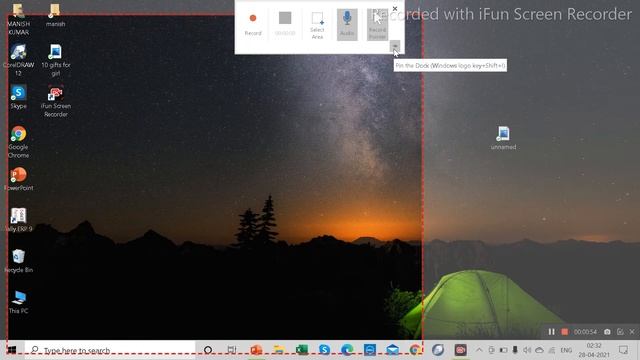Open Task View in taskbar
Screen dimensions: 640x360
[x=231, y=350]
